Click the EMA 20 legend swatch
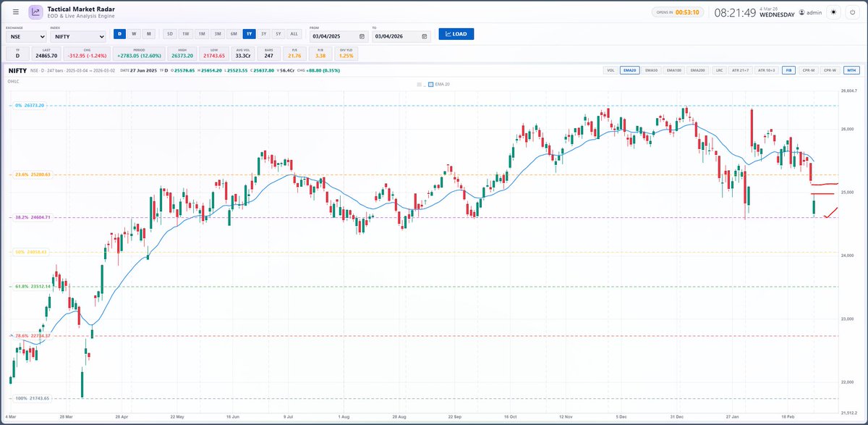 430,85
